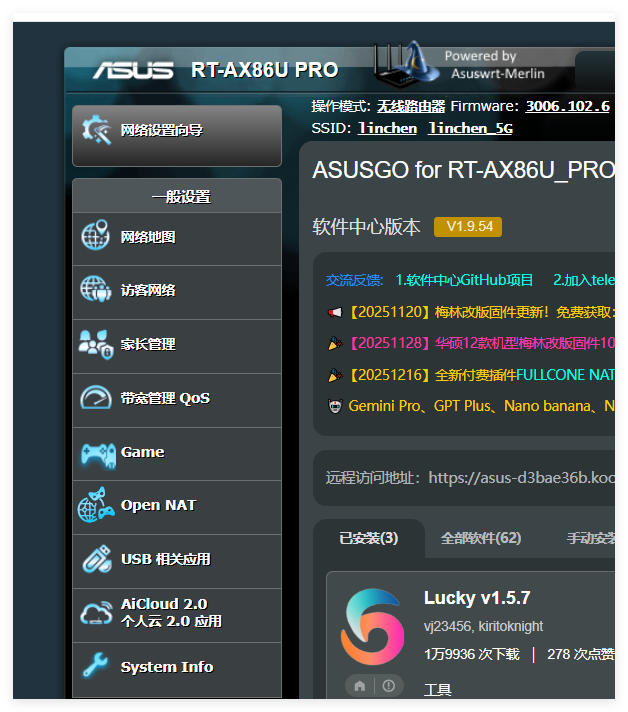Click the USB 相关应用 icon

click(96, 560)
